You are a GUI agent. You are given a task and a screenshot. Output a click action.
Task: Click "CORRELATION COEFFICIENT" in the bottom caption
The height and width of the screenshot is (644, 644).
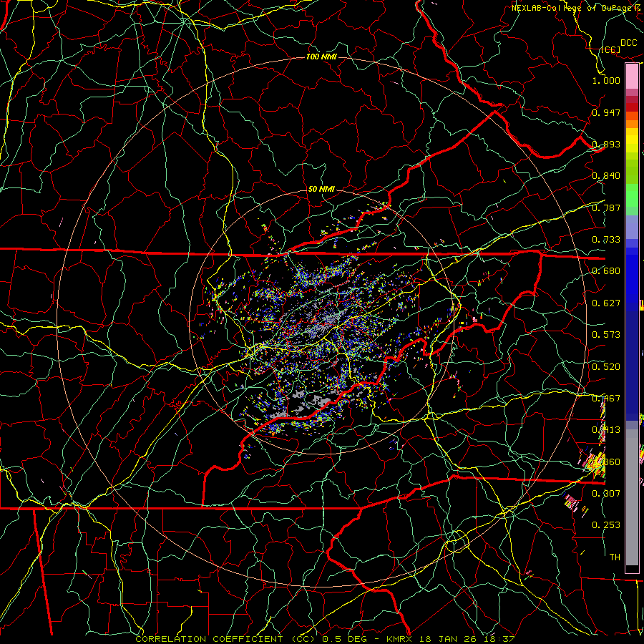tap(209, 639)
